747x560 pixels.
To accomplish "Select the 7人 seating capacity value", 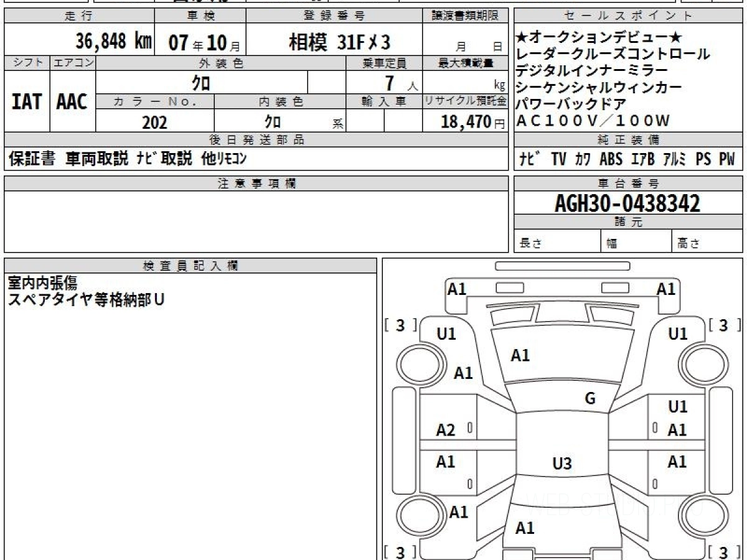I will coord(402,83).
